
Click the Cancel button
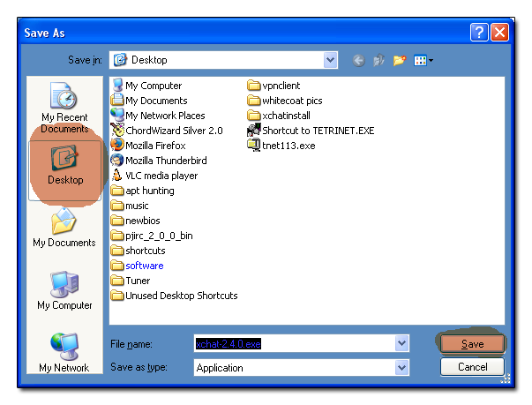click(472, 366)
